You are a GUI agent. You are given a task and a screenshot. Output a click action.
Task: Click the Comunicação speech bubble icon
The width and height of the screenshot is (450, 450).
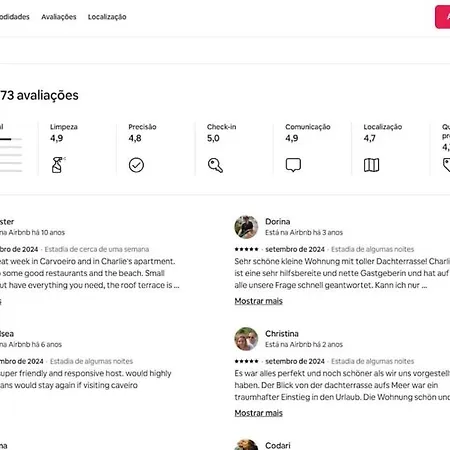click(293, 165)
